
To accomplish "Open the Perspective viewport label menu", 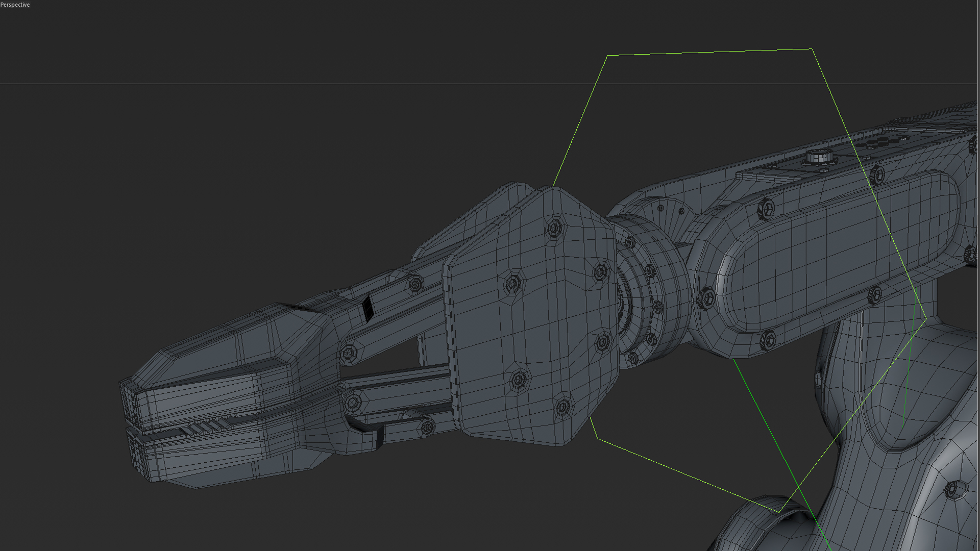I will click(x=15, y=4).
